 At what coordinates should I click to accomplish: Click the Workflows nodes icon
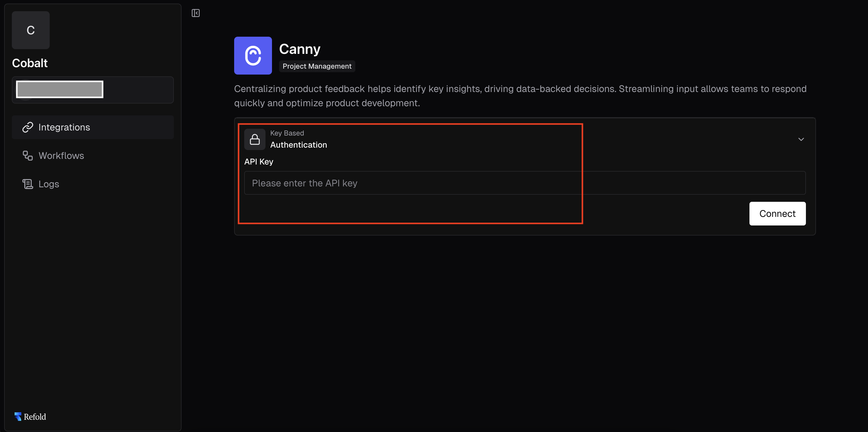[27, 155]
